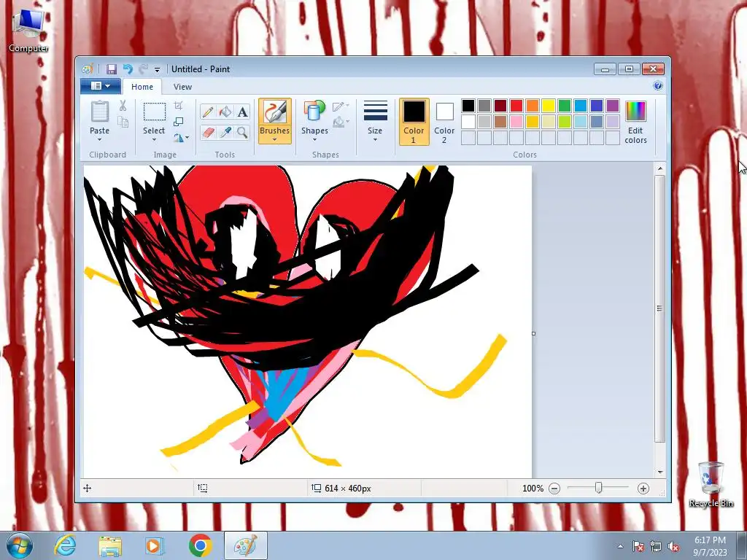Click the zoom slider handle
The height and width of the screenshot is (560, 747).
click(x=598, y=488)
